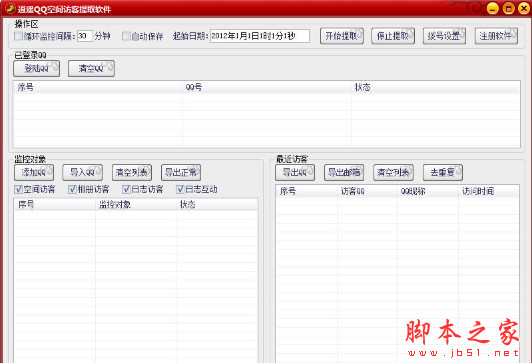This screenshot has width=532, height=364.
Task: Click the 起始日期 date input field
Action: (260, 36)
